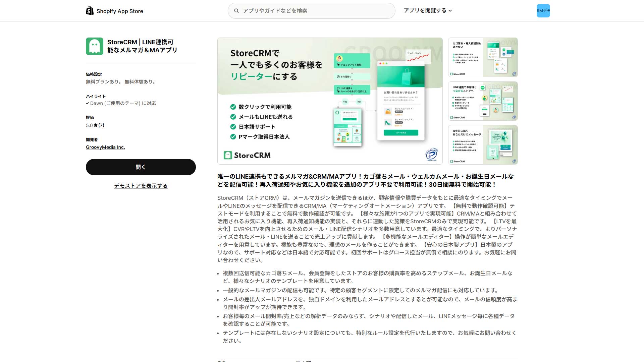Click the 5.0 rating value
644x362 pixels.
click(x=89, y=125)
